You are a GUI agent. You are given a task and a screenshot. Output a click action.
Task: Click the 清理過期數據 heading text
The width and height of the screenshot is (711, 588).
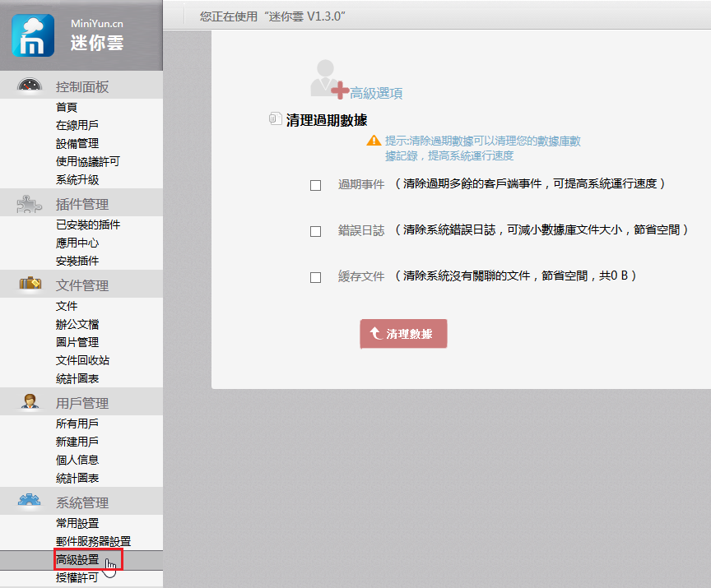click(327, 120)
